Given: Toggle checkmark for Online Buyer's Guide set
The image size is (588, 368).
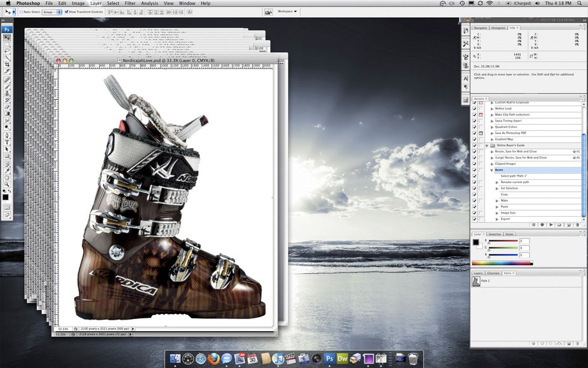Looking at the screenshot, I should pos(474,146).
